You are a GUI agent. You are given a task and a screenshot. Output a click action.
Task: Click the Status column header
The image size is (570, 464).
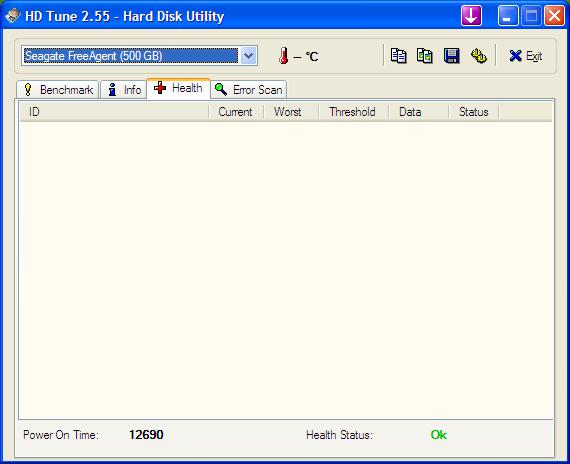pyautogui.click(x=474, y=112)
